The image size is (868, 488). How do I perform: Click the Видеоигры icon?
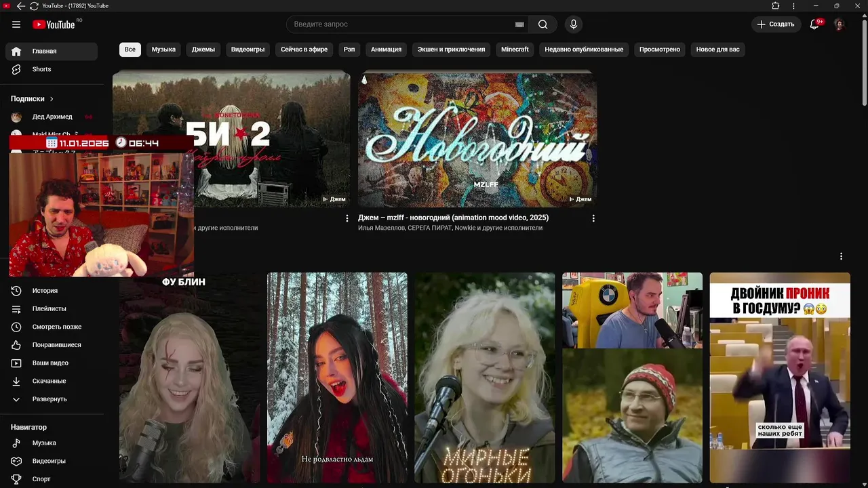[16, 461]
